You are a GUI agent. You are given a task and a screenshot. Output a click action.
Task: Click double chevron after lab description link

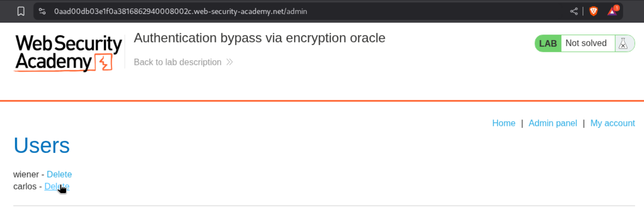tap(230, 62)
